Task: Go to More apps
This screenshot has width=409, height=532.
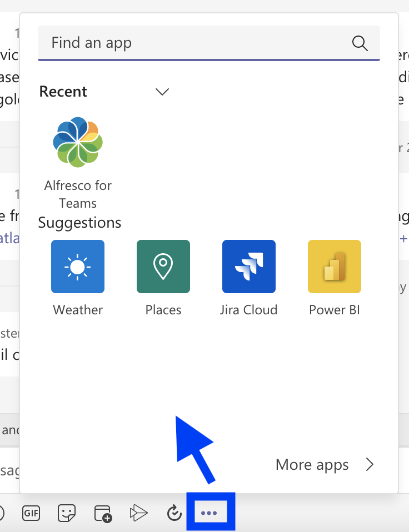Action: pyautogui.click(x=312, y=465)
